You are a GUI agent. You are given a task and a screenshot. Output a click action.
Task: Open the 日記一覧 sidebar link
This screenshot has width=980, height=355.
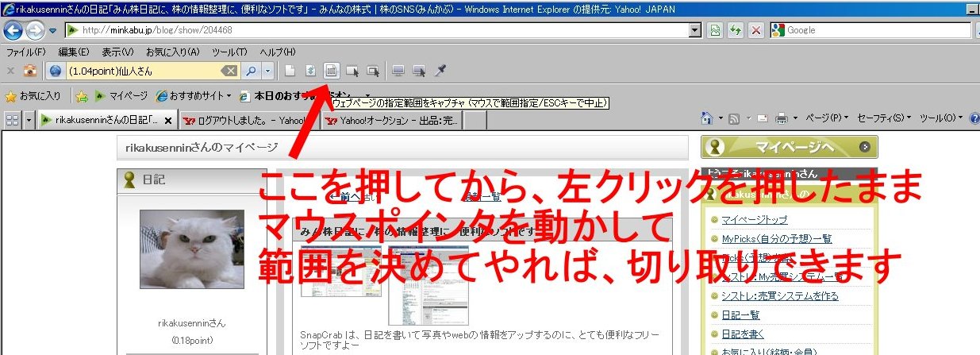click(741, 314)
